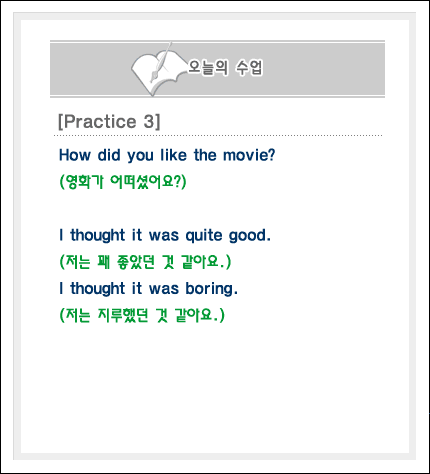430x474 pixels.
Task: Click 'How did you like the movie?' sentence
Action: tap(167, 155)
